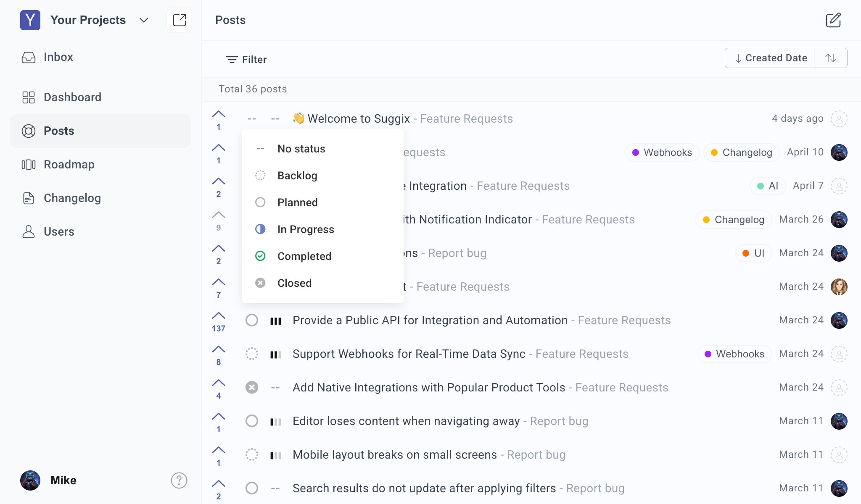Click the woman's avatar on March 24 row

839,287
